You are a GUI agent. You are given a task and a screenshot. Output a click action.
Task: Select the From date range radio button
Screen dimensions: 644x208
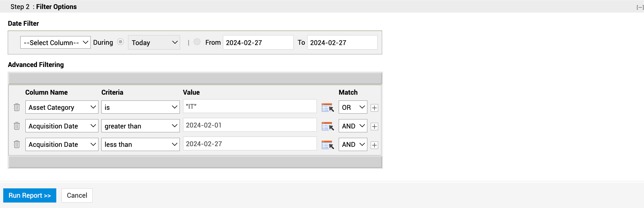click(x=197, y=42)
